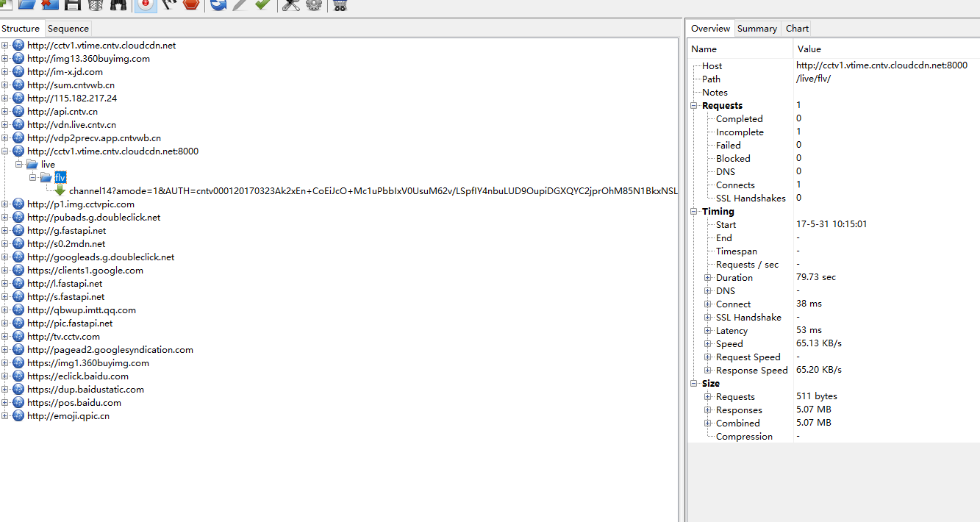Expand the Duration row details
980x522 pixels.
[708, 278]
